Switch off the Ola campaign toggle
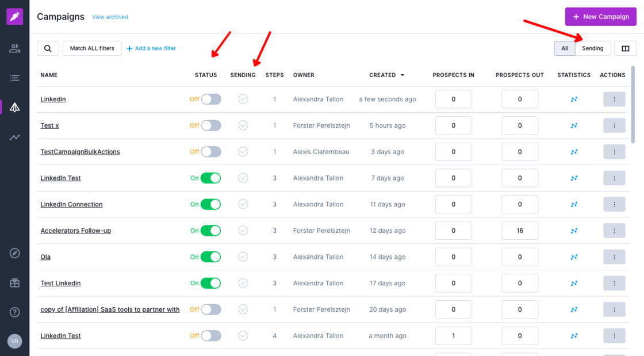644x356 pixels. pos(210,257)
